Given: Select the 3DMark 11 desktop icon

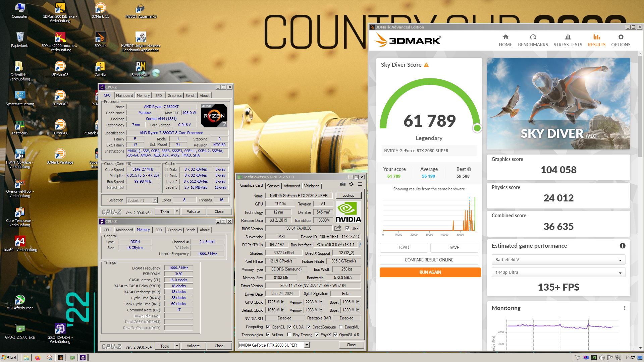Looking at the screenshot, I should (100, 10).
